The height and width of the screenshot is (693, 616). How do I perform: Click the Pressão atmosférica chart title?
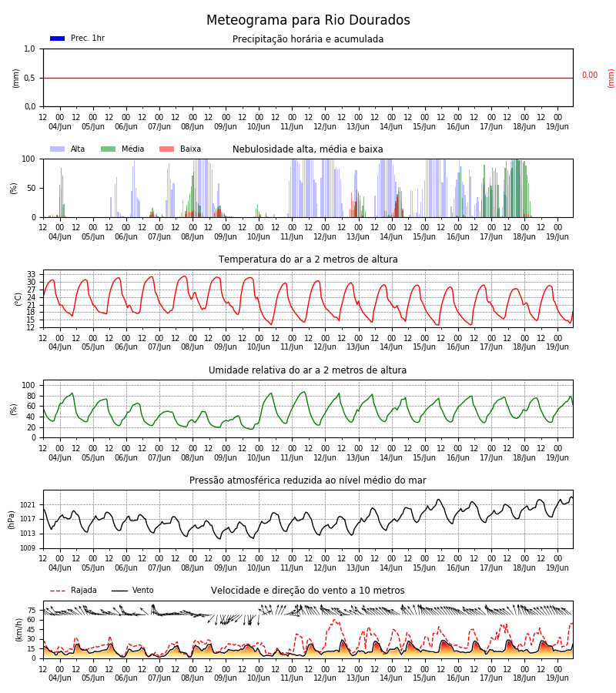coord(308,480)
